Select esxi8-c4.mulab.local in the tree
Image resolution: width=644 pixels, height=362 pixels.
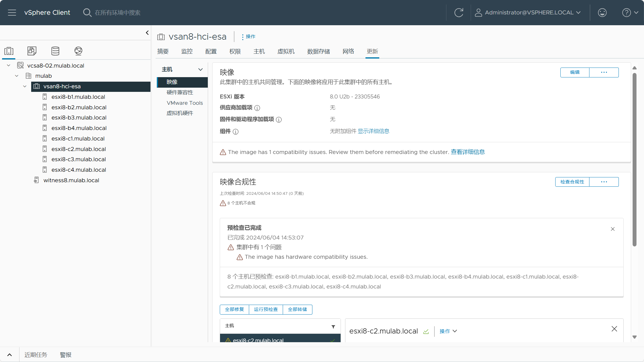(79, 170)
